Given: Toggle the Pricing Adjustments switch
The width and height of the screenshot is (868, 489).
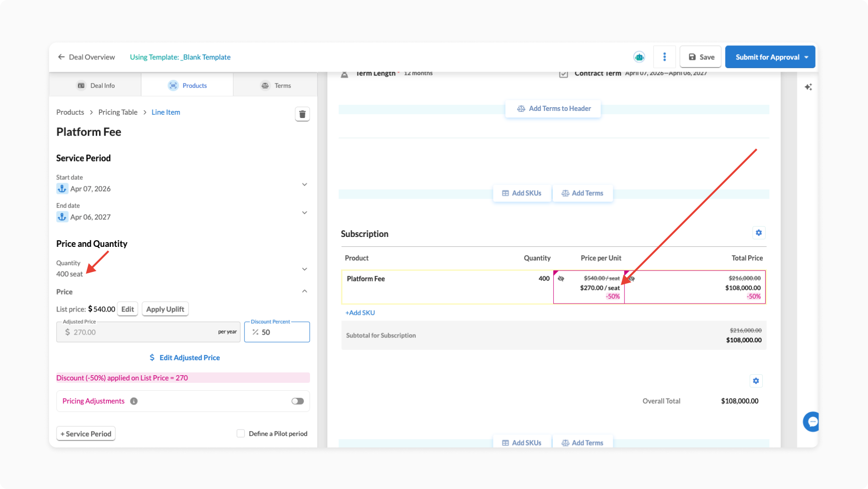Looking at the screenshot, I should (x=297, y=401).
